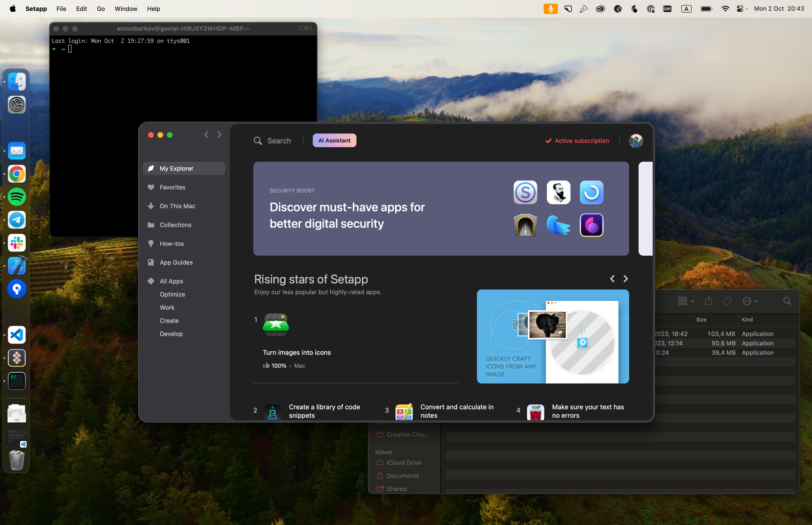Open My Explorer in Setapp sidebar
Image resolution: width=812 pixels, height=525 pixels.
point(184,168)
